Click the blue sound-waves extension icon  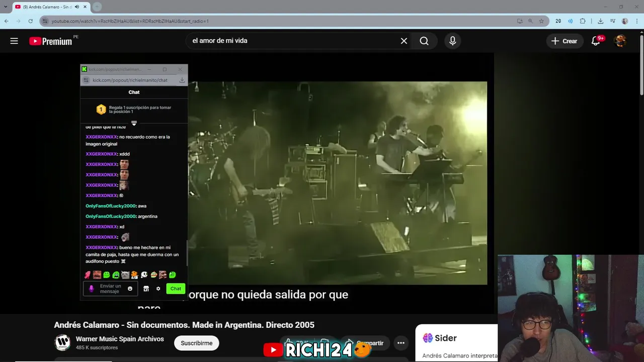(570, 21)
